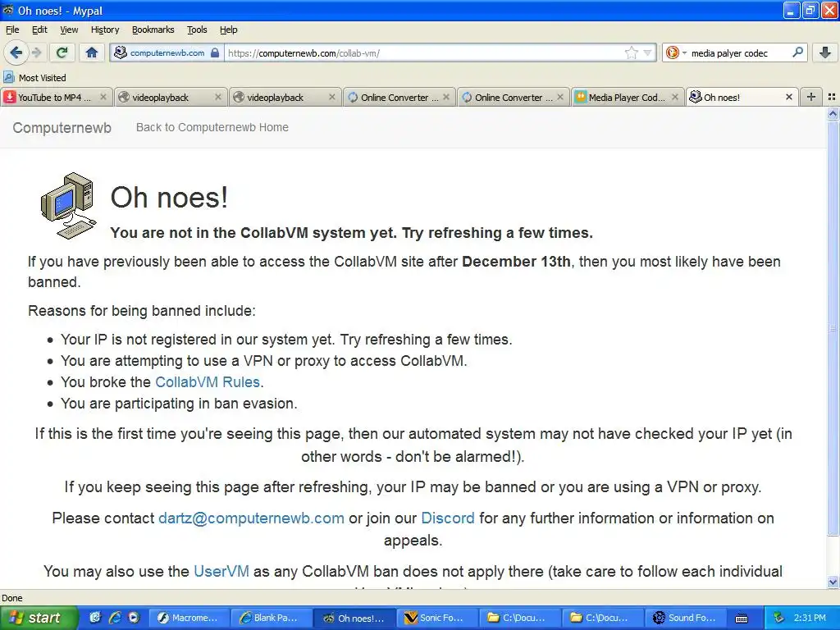Click the retro computer image

click(69, 206)
